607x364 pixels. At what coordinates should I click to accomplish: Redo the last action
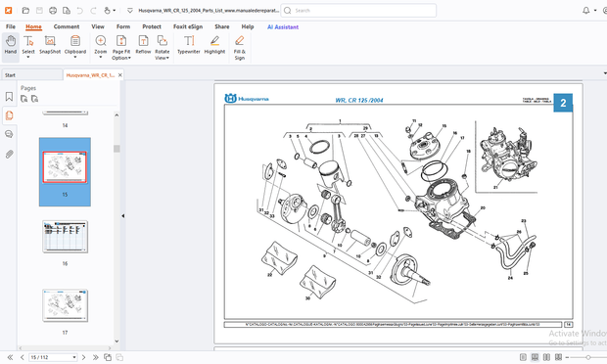click(93, 11)
